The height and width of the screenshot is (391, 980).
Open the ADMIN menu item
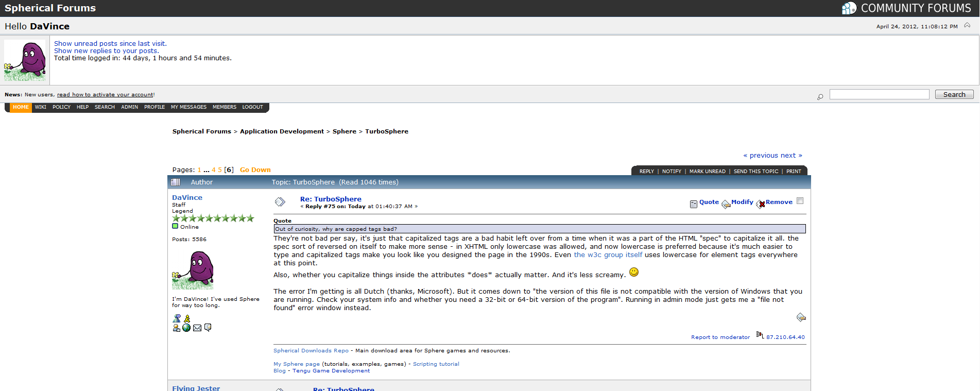[129, 107]
